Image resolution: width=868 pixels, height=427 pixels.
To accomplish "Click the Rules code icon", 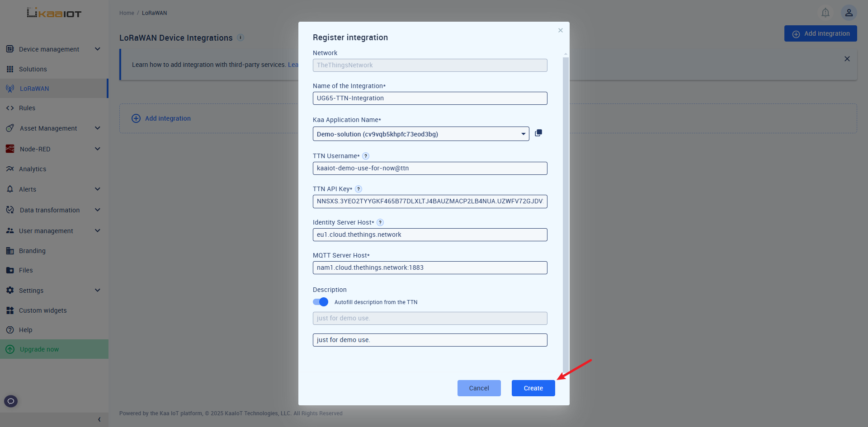I will click(x=10, y=108).
